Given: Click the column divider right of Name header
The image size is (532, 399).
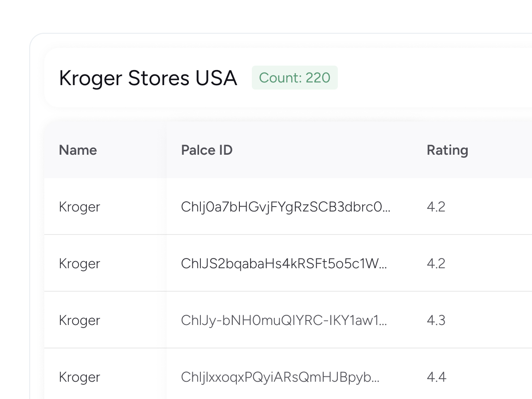Looking at the screenshot, I should 167,150.
